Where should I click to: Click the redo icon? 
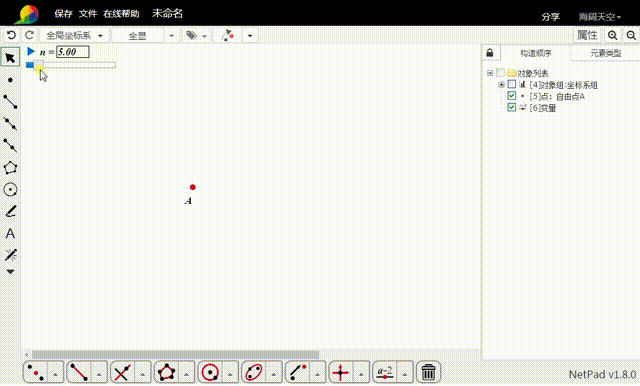tap(29, 35)
